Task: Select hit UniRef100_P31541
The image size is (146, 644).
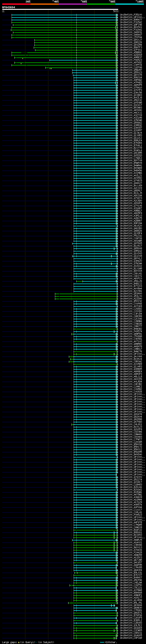Action: [x=131, y=30]
